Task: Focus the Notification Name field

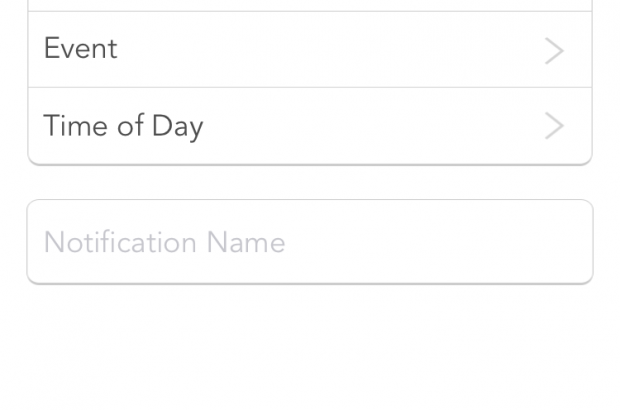Action: (309, 242)
